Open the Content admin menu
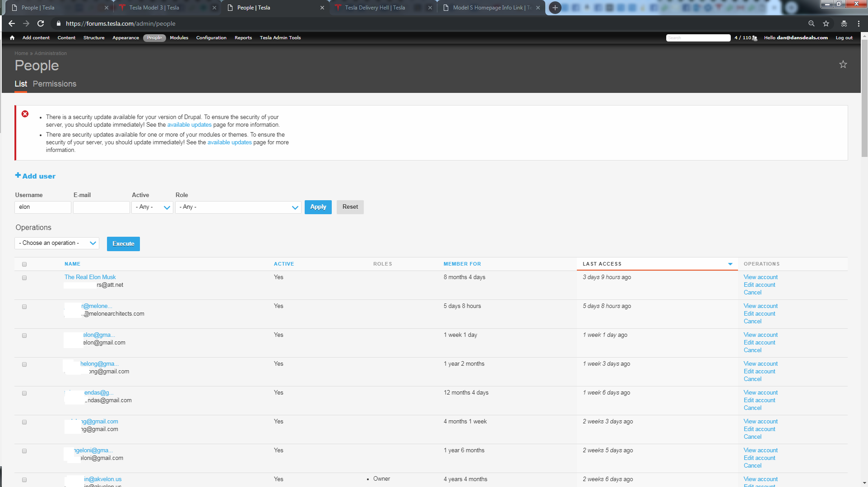 point(66,38)
